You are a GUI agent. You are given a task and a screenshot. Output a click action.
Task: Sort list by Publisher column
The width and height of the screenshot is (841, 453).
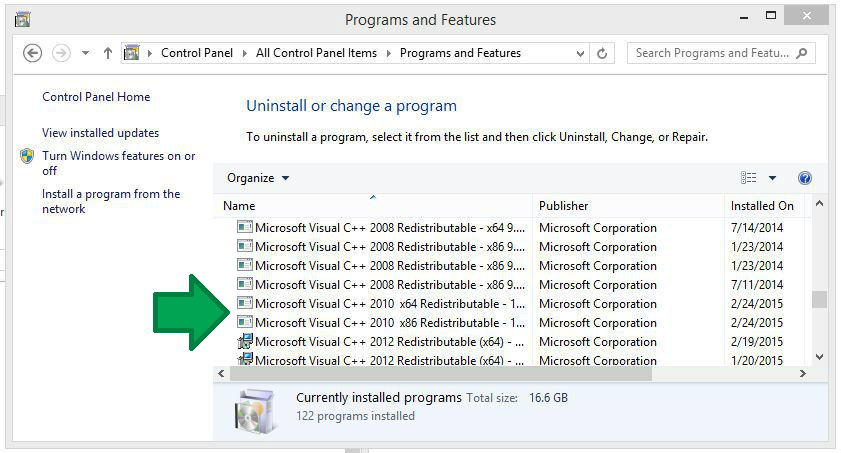coord(628,206)
